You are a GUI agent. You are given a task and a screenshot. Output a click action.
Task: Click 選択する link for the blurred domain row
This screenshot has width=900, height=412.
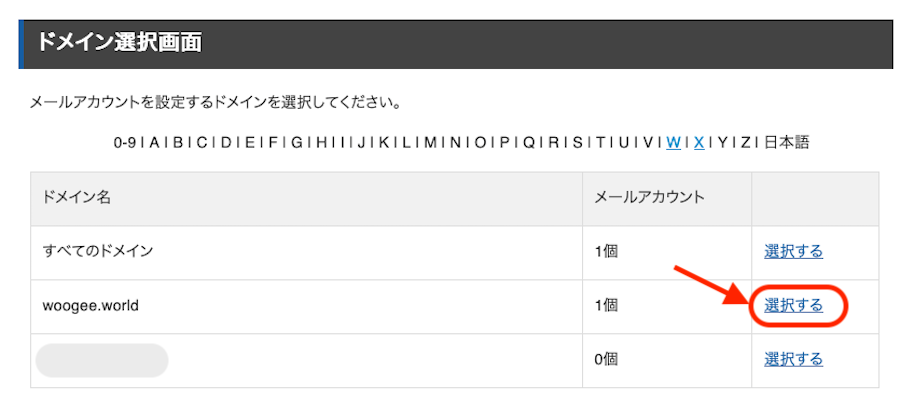pyautogui.click(x=793, y=359)
